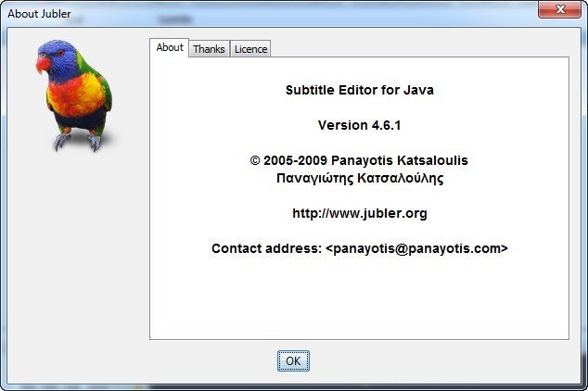This screenshot has height=391, width=588.
Task: Click the About Jubler title bar text
Action: click(39, 15)
